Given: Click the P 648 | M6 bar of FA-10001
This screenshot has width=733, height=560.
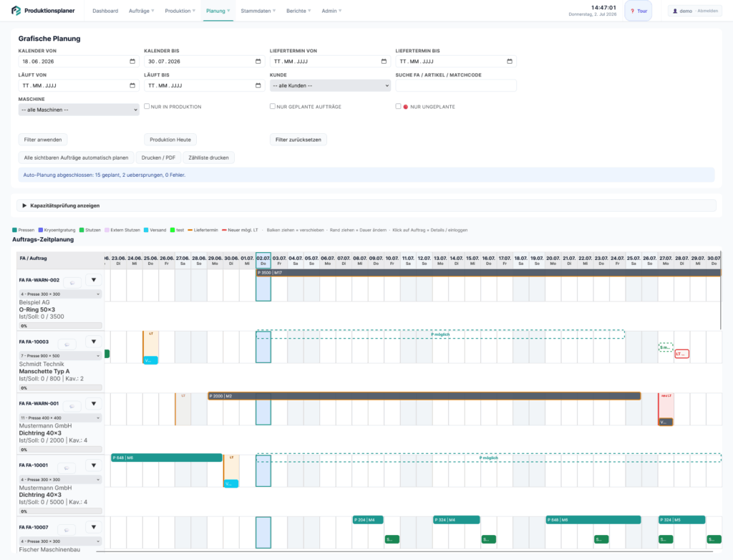Looking at the screenshot, I should coord(166,458).
